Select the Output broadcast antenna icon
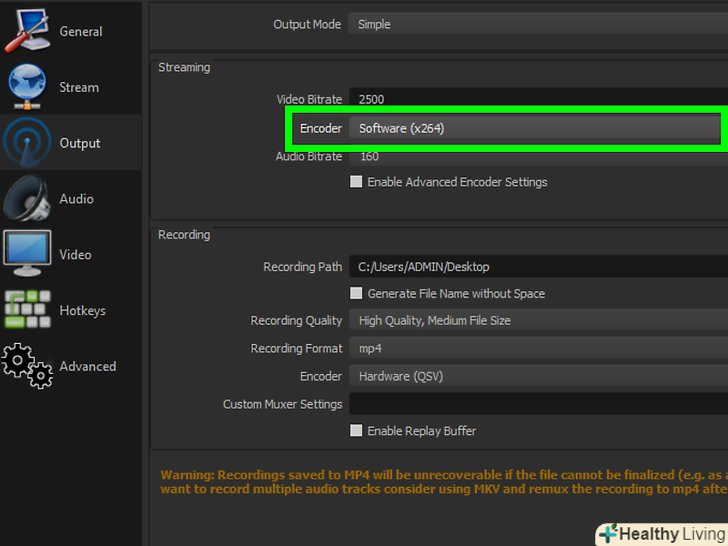Viewport: 728px width, 546px height. click(x=27, y=142)
